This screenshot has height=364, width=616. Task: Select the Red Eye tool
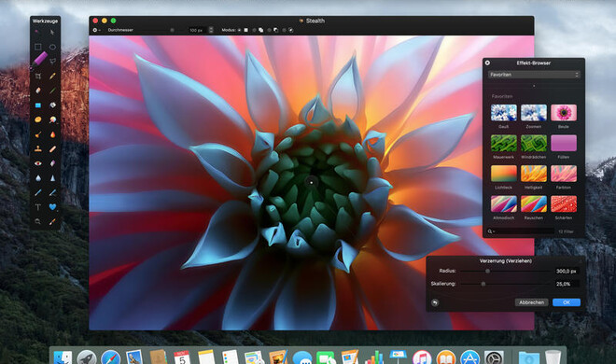(37, 163)
